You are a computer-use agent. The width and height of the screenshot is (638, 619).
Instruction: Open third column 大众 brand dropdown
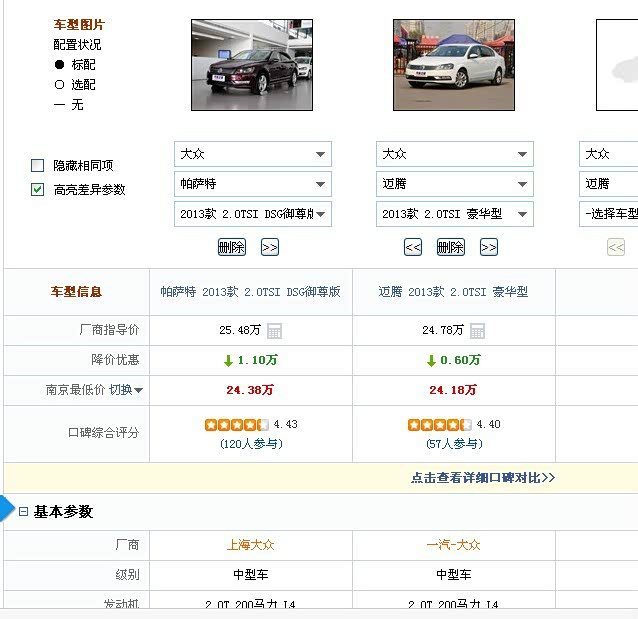pyautogui.click(x=608, y=154)
